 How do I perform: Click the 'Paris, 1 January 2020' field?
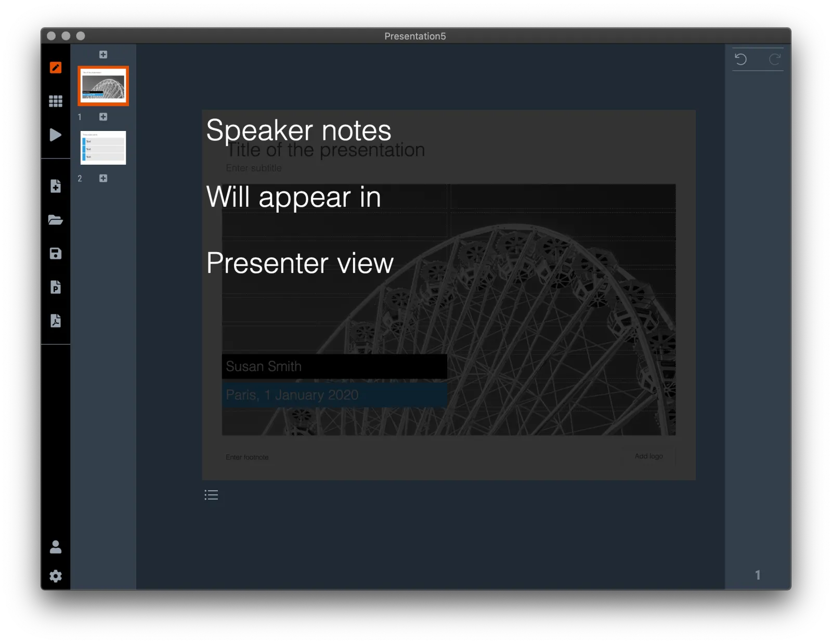[334, 395]
